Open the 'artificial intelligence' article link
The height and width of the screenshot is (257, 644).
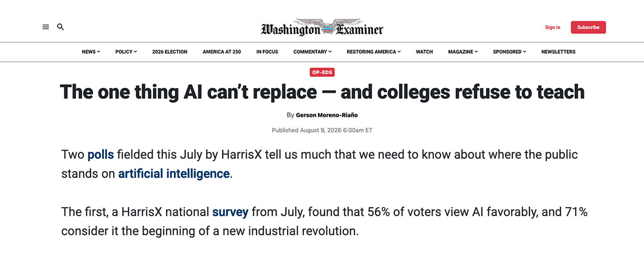pyautogui.click(x=174, y=174)
